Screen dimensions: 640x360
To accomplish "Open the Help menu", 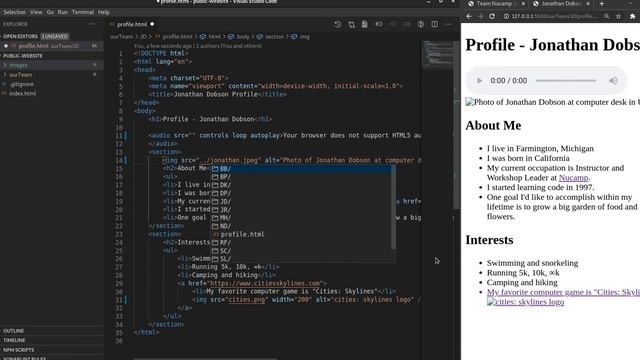I will pos(104,12).
